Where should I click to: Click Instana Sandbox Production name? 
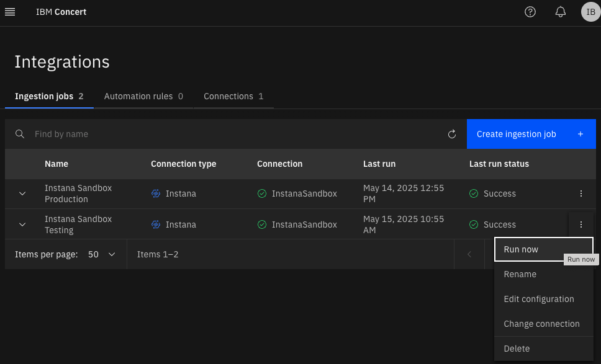pos(78,193)
